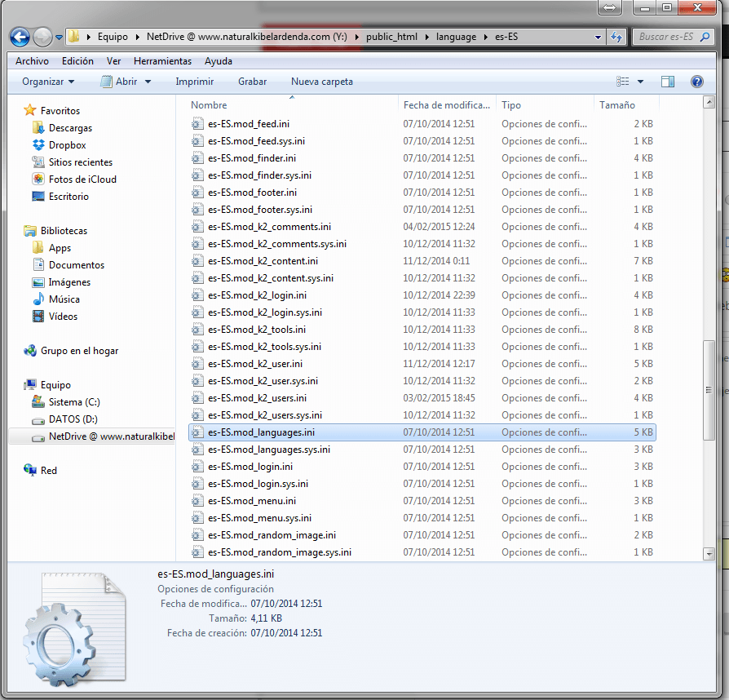Image resolution: width=729 pixels, height=700 pixels.
Task: Open the view options dropdown arrow
Action: coord(640,82)
